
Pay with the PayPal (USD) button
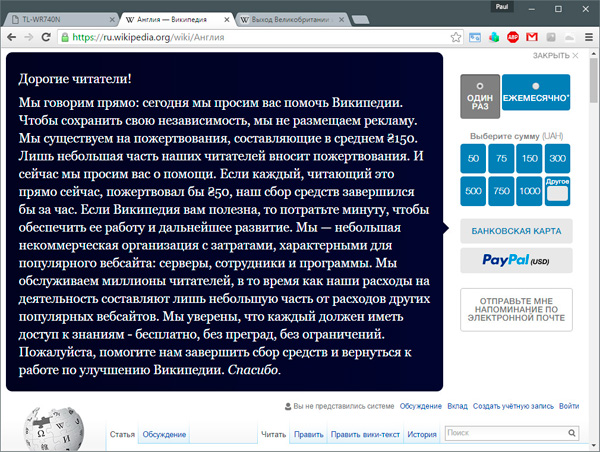click(x=515, y=262)
